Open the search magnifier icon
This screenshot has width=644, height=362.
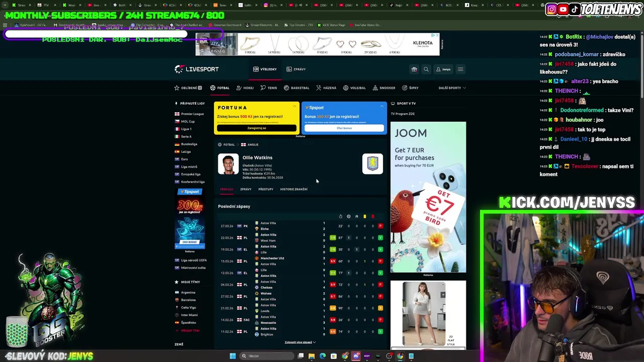pyautogui.click(x=426, y=69)
